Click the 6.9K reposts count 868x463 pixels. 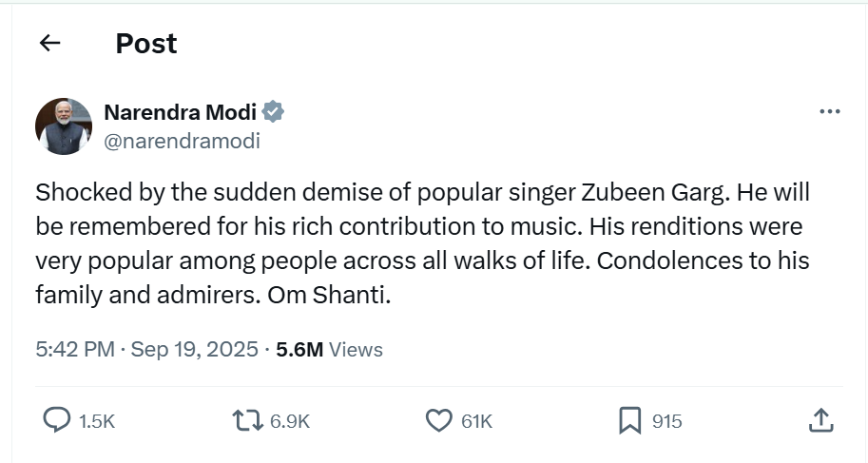coord(290,421)
